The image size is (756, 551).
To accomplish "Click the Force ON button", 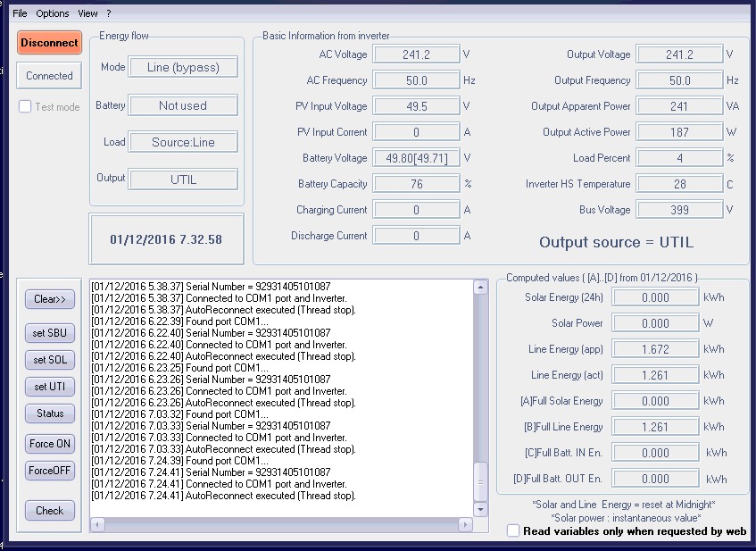I will pyautogui.click(x=50, y=444).
